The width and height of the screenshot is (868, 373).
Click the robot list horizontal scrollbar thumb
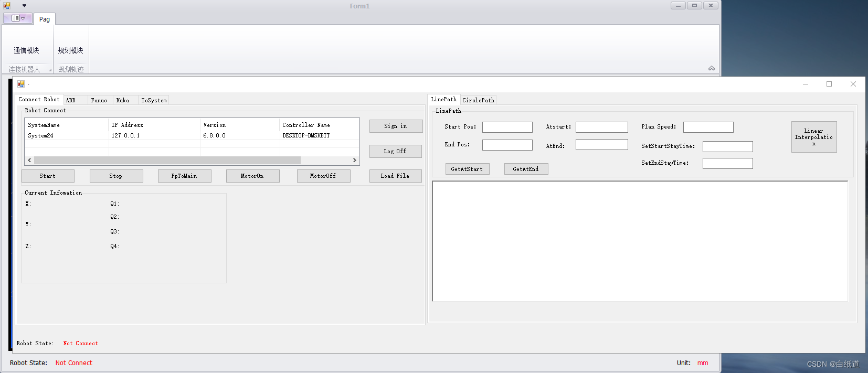click(167, 160)
